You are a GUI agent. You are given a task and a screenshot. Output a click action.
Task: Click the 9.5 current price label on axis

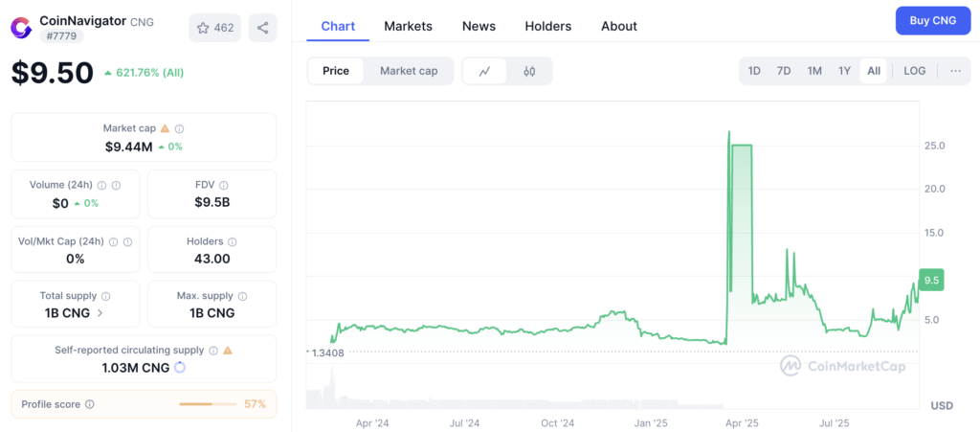tap(931, 280)
